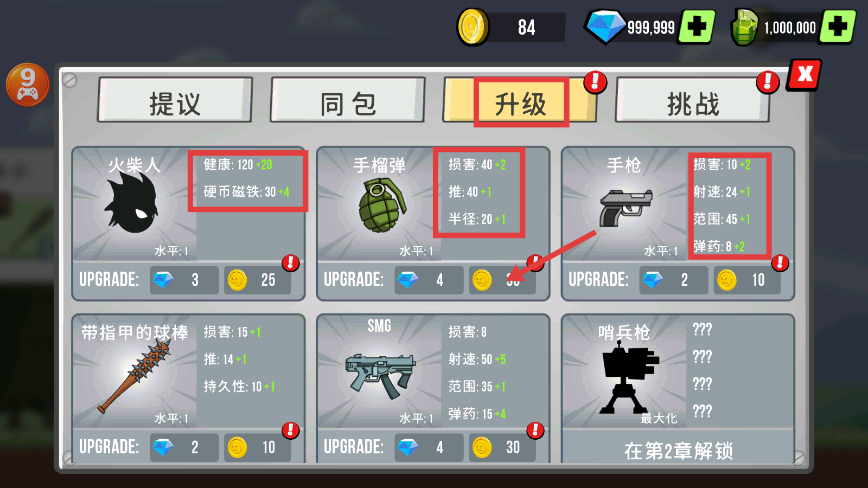Select the 手枪 pistol weapon icon
The width and height of the screenshot is (868, 488).
click(x=625, y=208)
